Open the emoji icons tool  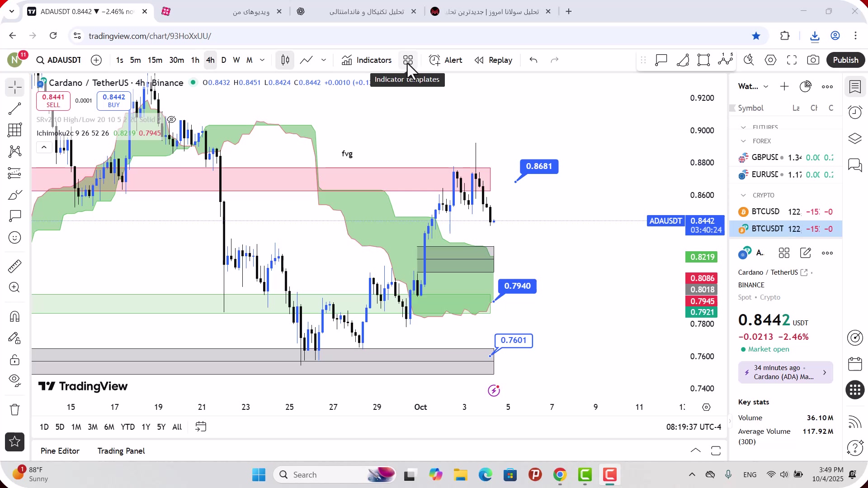click(15, 238)
